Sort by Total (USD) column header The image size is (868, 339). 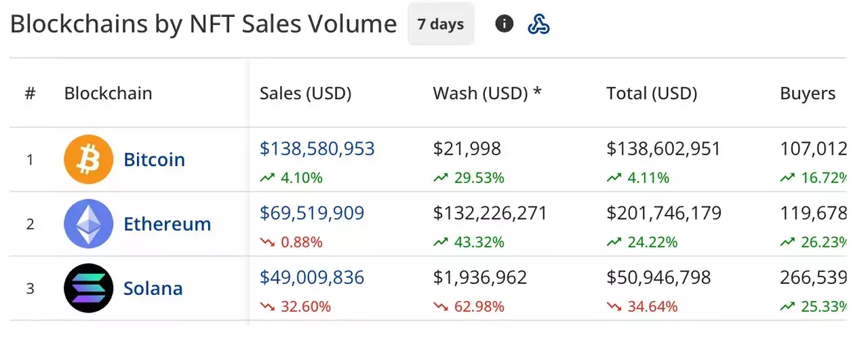click(x=652, y=93)
